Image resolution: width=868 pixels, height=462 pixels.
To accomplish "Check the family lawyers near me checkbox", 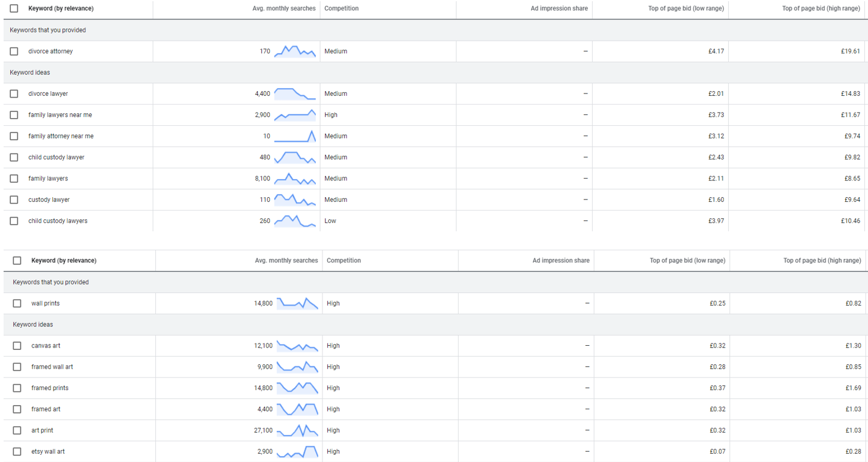I will [x=14, y=115].
